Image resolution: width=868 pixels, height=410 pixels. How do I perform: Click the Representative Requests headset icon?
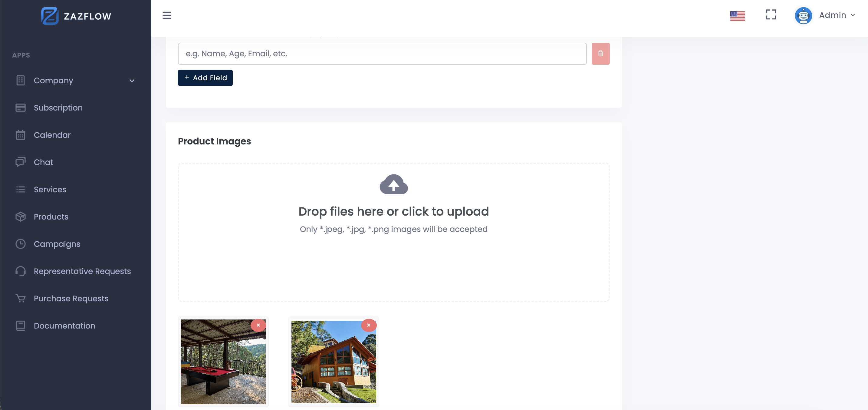(x=20, y=271)
